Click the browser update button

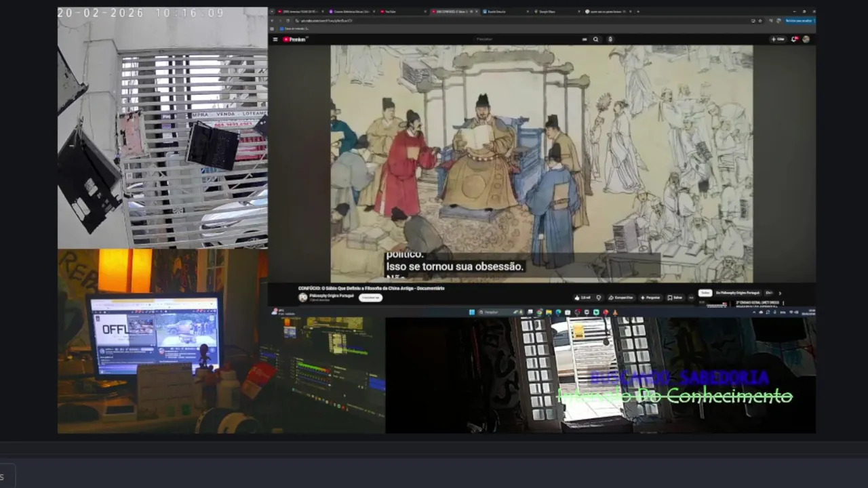coord(800,20)
